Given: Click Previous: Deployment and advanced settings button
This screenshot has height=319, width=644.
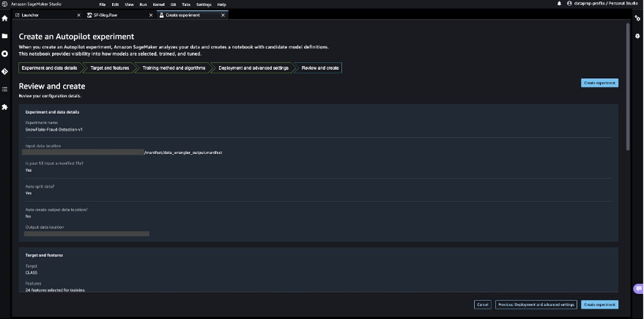Looking at the screenshot, I should click(x=536, y=304).
